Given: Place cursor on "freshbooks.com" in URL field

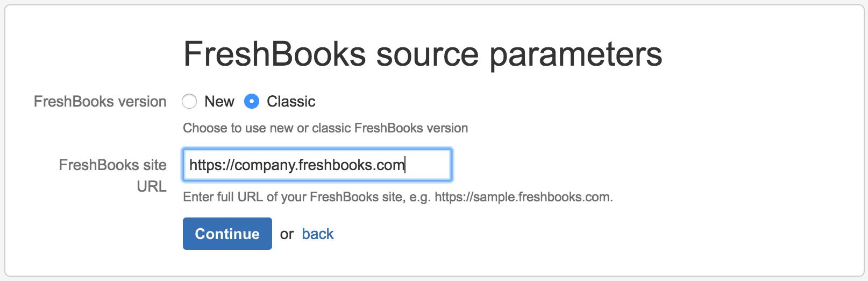Looking at the screenshot, I should tap(351, 165).
